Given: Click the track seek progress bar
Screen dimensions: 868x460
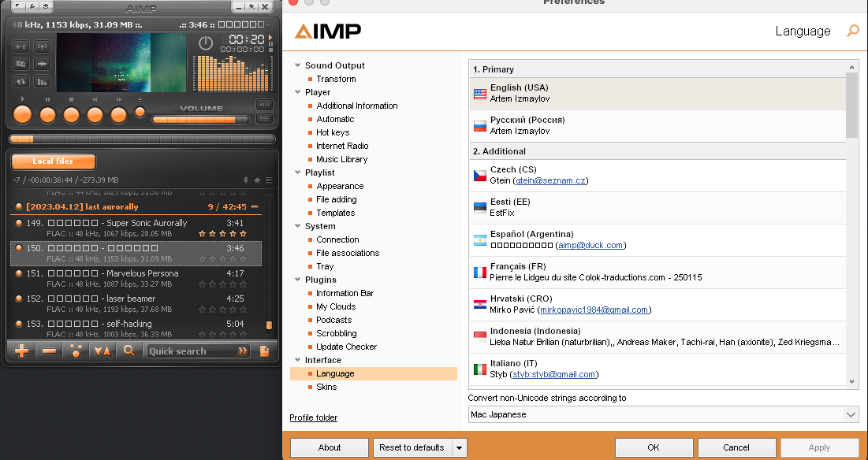Looking at the screenshot, I should tap(142, 139).
